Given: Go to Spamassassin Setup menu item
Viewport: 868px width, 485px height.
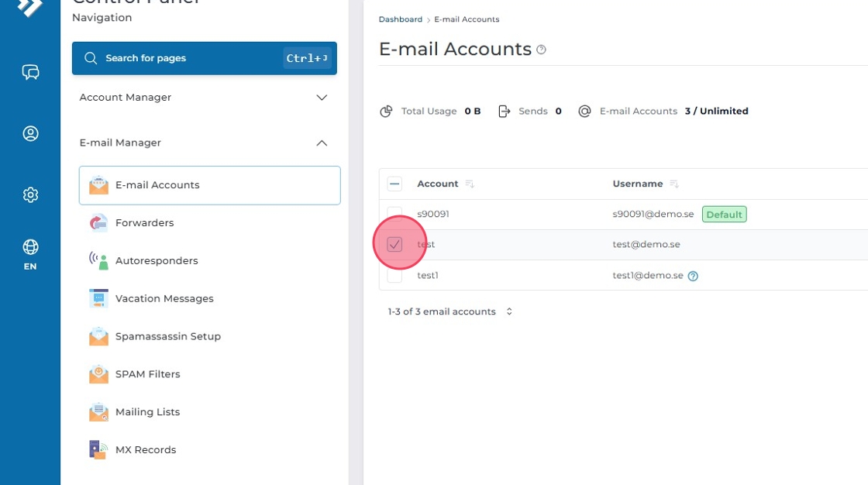Looking at the screenshot, I should 167,336.
